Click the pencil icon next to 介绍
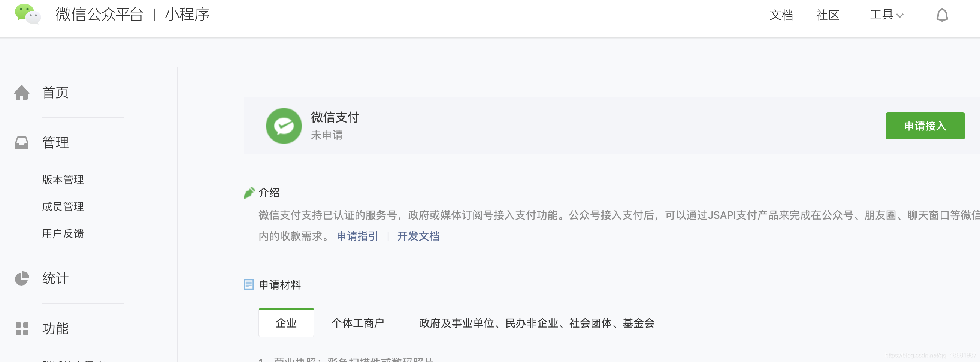 click(249, 193)
